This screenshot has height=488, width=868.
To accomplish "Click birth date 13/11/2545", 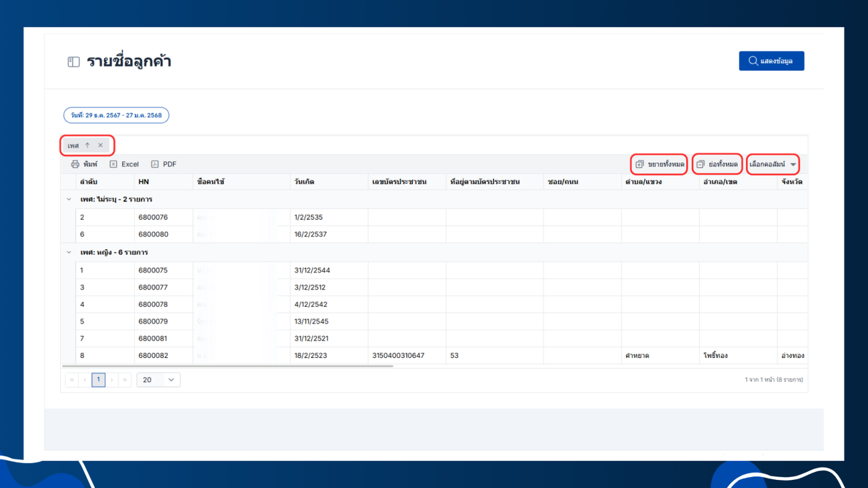I will 329,322.
